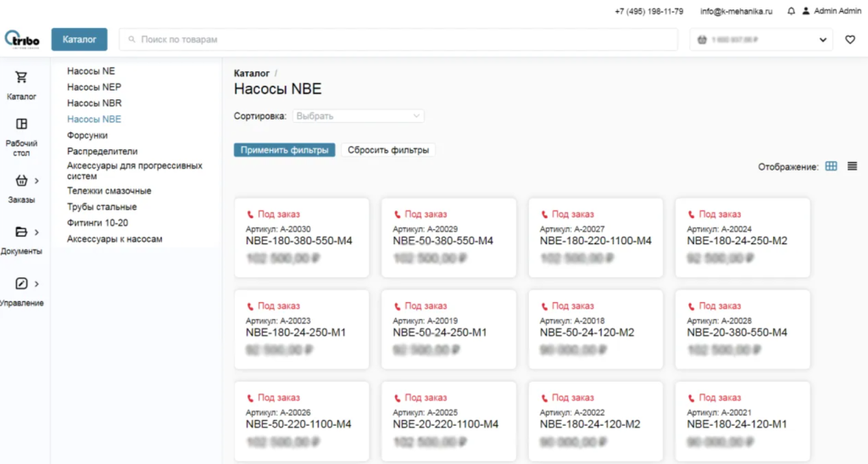The image size is (868, 464).
Task: Click the Сбросить фильтры button
Action: click(389, 150)
